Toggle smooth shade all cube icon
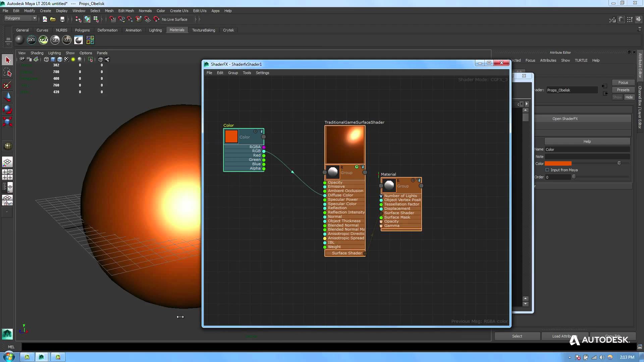This screenshot has height=362, width=644. (x=53, y=59)
